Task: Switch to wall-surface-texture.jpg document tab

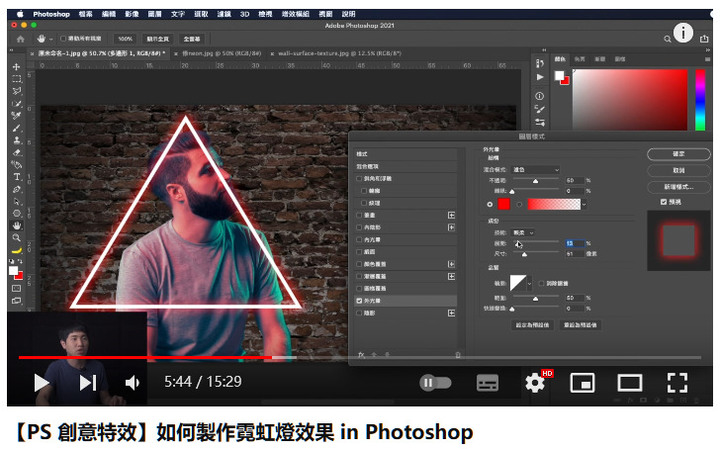Action: click(339, 54)
